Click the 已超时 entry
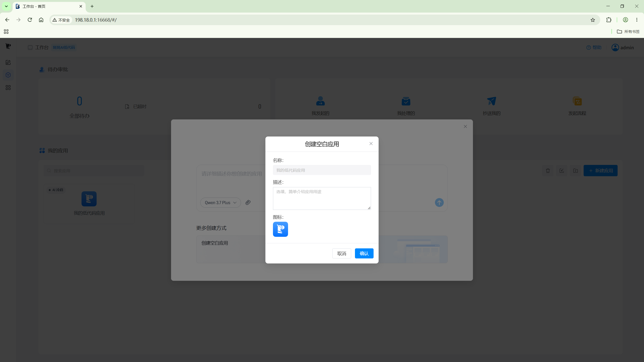The image size is (644, 362). (193, 107)
